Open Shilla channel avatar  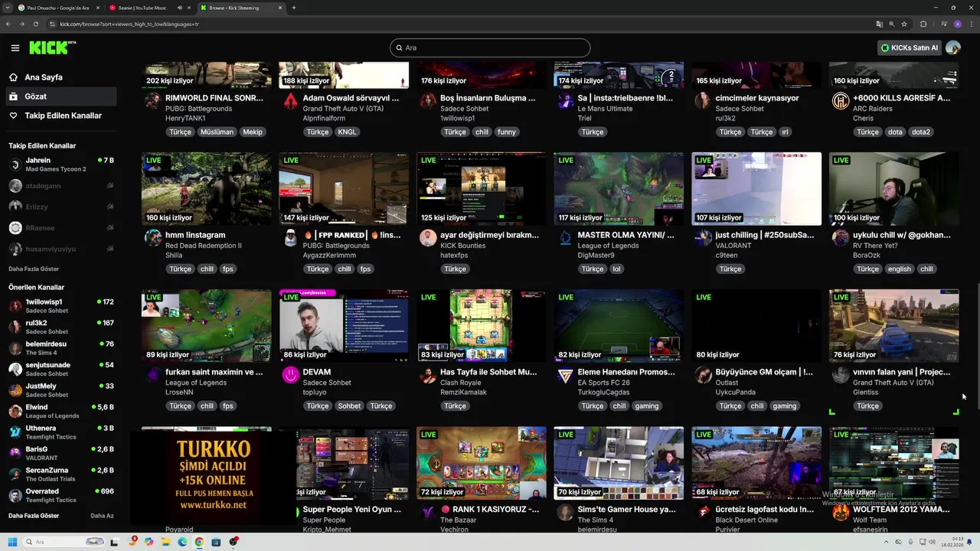153,238
